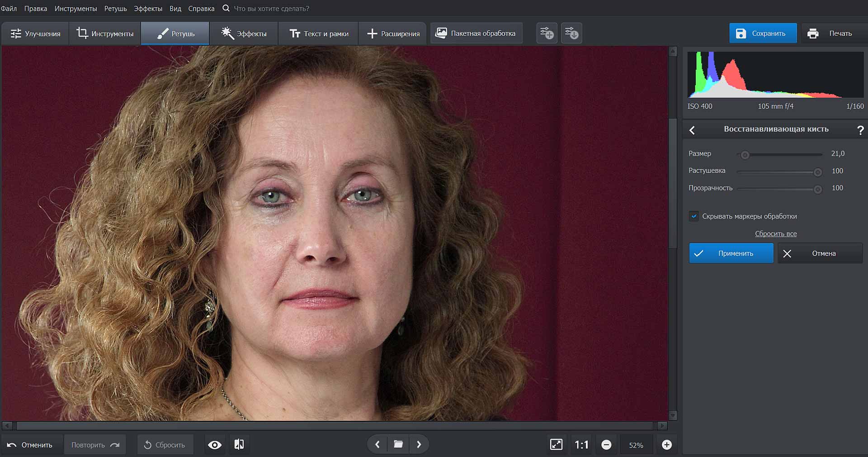Switch to the Улучшения tab

pyautogui.click(x=35, y=33)
